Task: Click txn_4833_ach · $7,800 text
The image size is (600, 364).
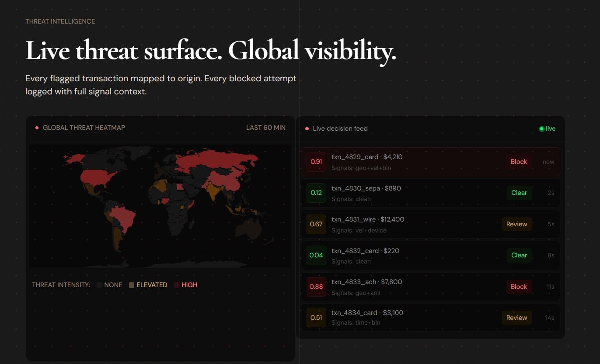Action: [x=366, y=282]
